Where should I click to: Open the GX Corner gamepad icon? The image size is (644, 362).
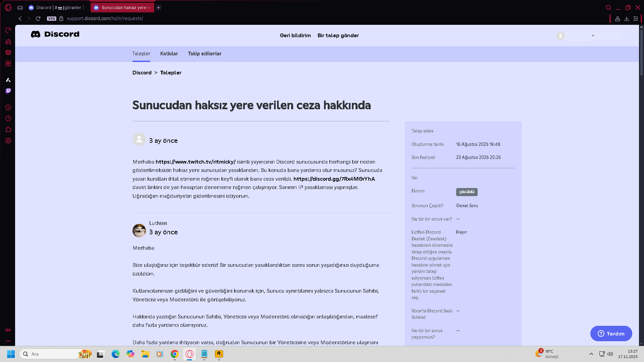[x=20, y=8]
